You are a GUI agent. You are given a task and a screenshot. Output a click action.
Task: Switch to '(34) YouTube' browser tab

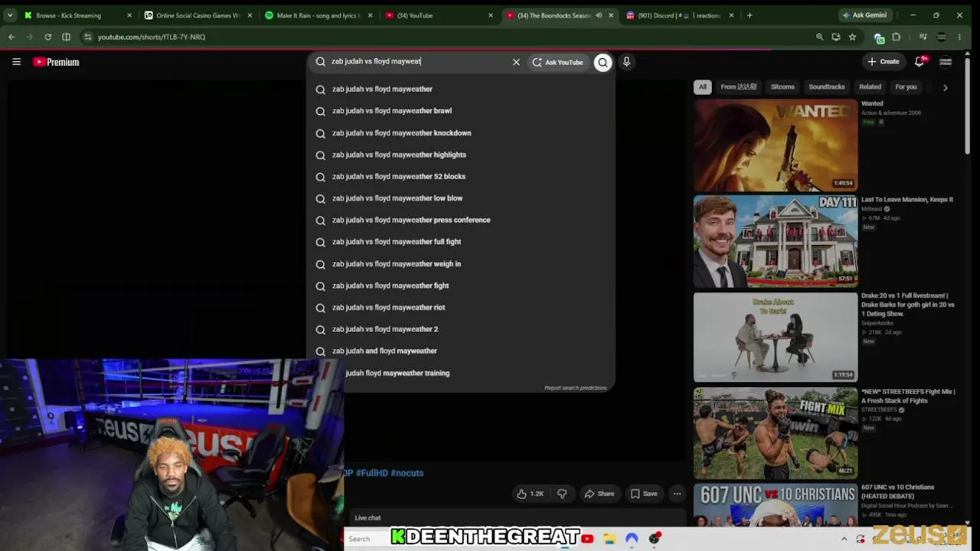[x=439, y=15]
